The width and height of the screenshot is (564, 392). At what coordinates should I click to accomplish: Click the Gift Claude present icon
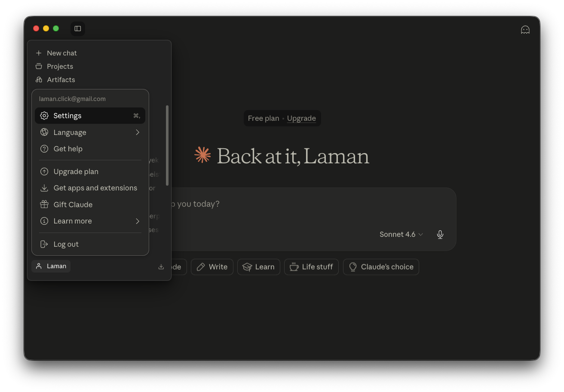(44, 205)
